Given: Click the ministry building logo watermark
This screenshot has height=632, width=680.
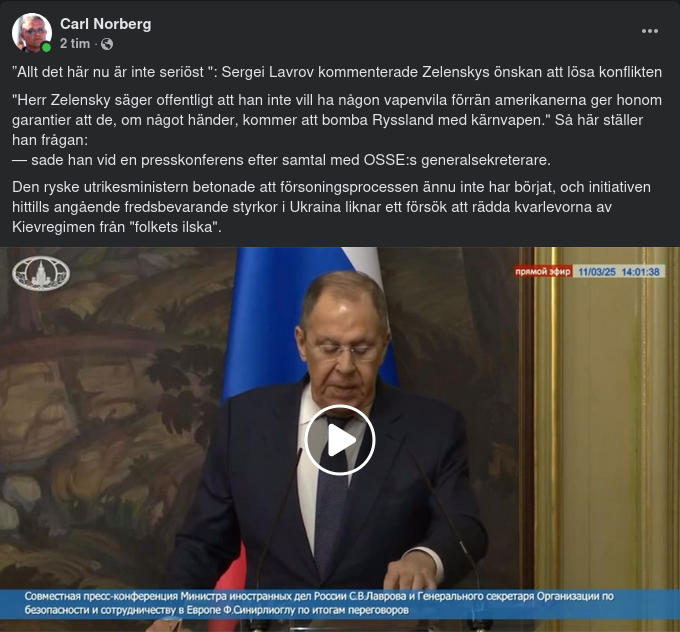Looking at the screenshot, I should [x=41, y=273].
